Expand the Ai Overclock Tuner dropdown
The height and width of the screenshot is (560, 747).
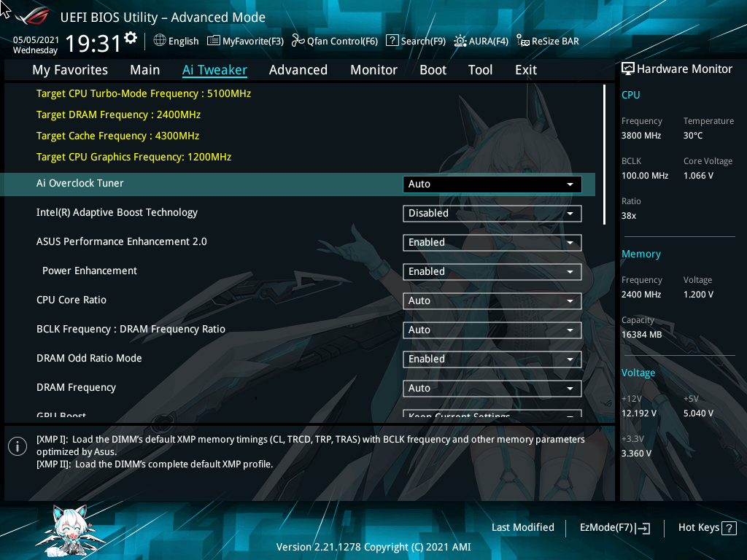(492, 184)
